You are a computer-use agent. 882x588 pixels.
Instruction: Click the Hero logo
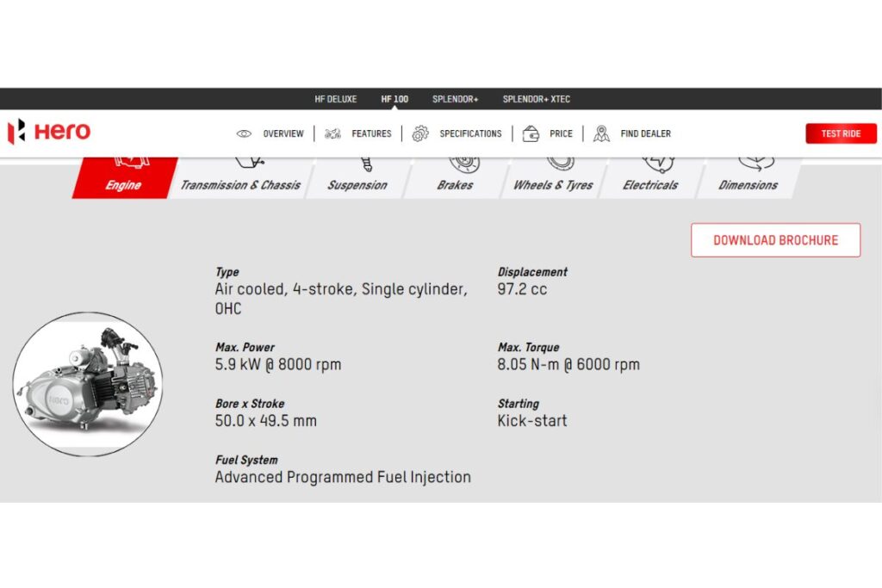(48, 132)
